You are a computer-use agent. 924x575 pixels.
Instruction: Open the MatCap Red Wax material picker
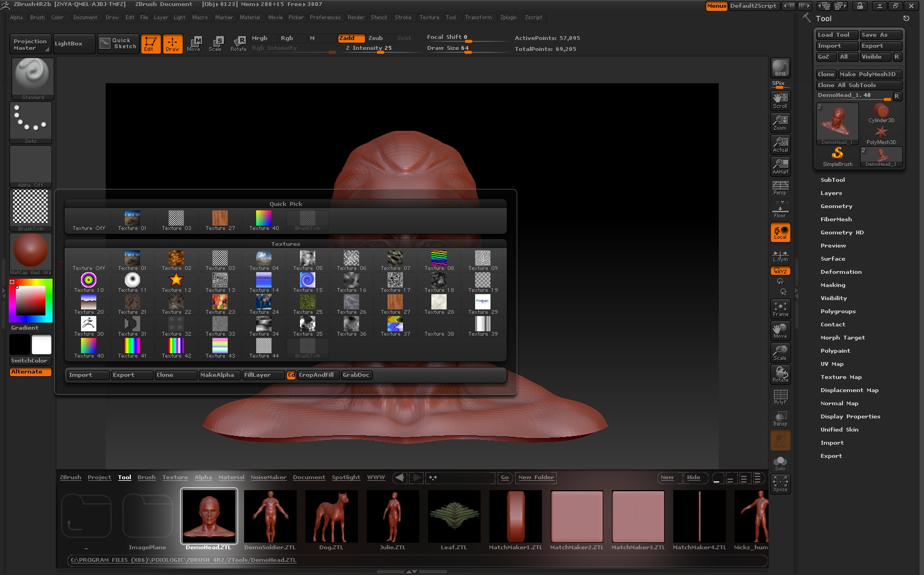31,254
